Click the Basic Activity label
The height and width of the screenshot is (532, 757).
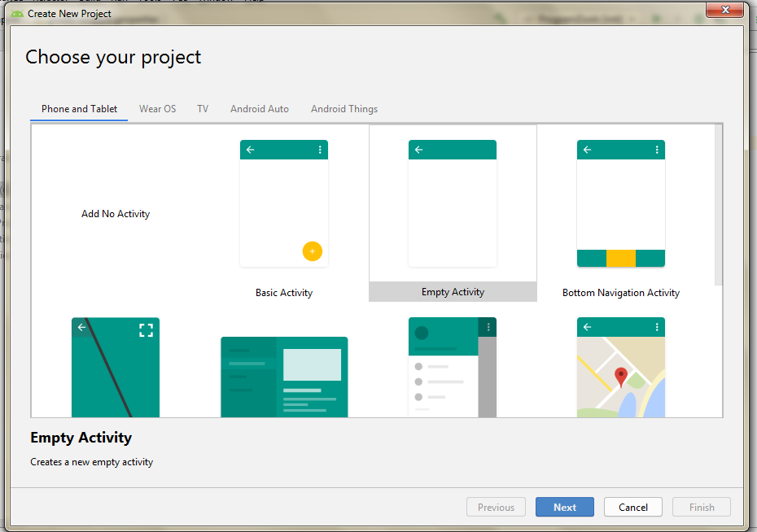coord(284,293)
